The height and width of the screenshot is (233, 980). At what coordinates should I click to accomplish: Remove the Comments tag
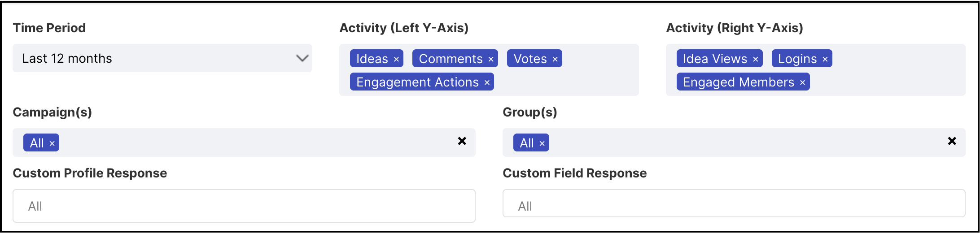click(491, 59)
